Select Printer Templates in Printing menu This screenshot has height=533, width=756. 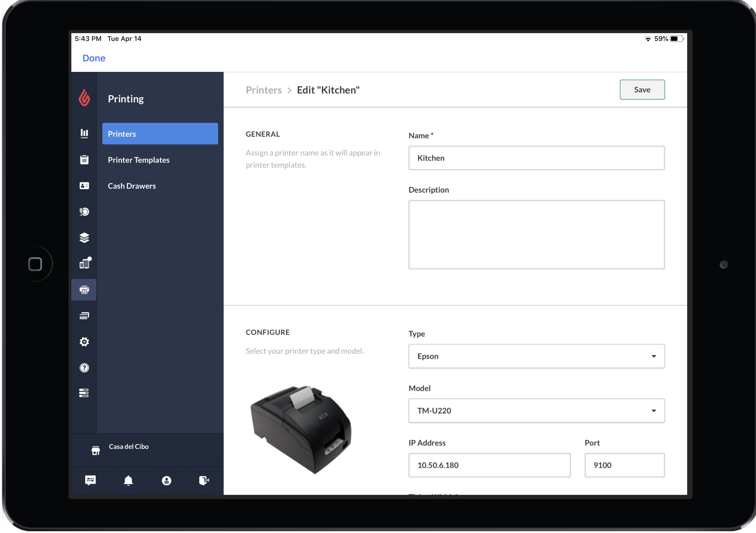[x=139, y=160]
